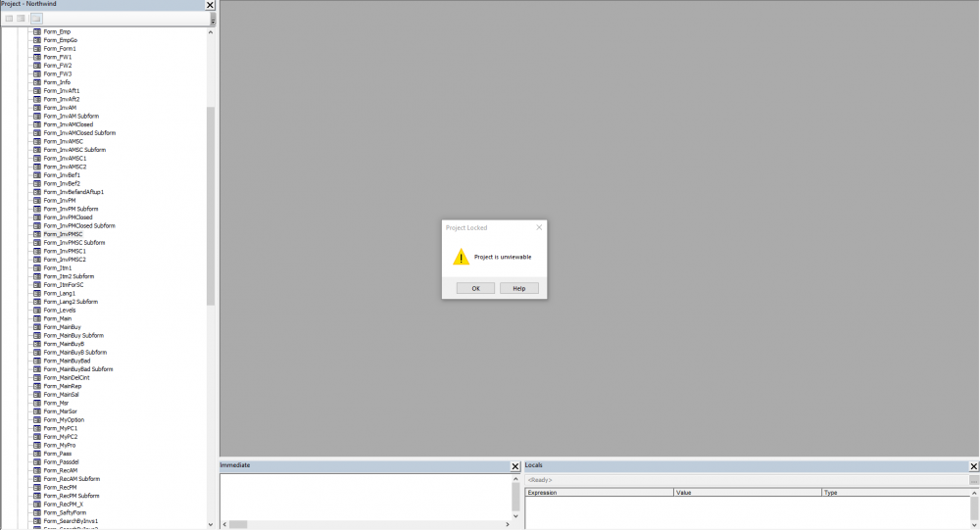Open the Project toolbar options dropdown

[213, 19]
